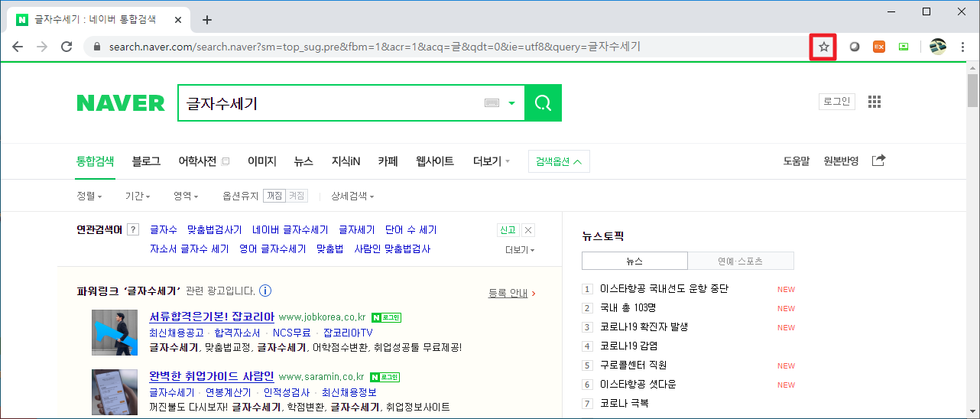Image resolution: width=980 pixels, height=419 pixels.
Task: Click the 신고 button
Action: (x=508, y=230)
